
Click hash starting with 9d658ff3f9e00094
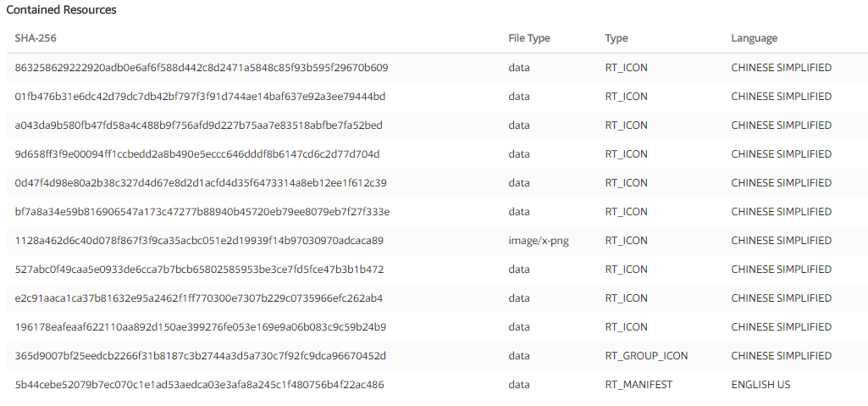pos(197,154)
